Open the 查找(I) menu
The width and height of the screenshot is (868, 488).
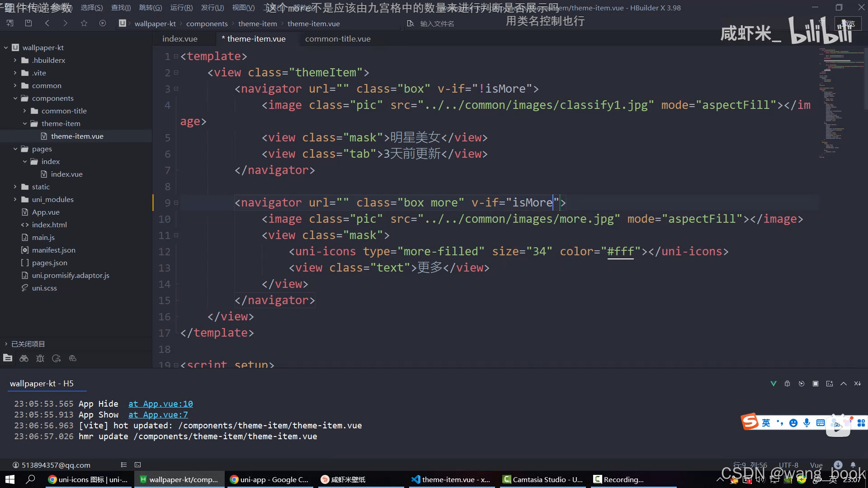(x=121, y=8)
